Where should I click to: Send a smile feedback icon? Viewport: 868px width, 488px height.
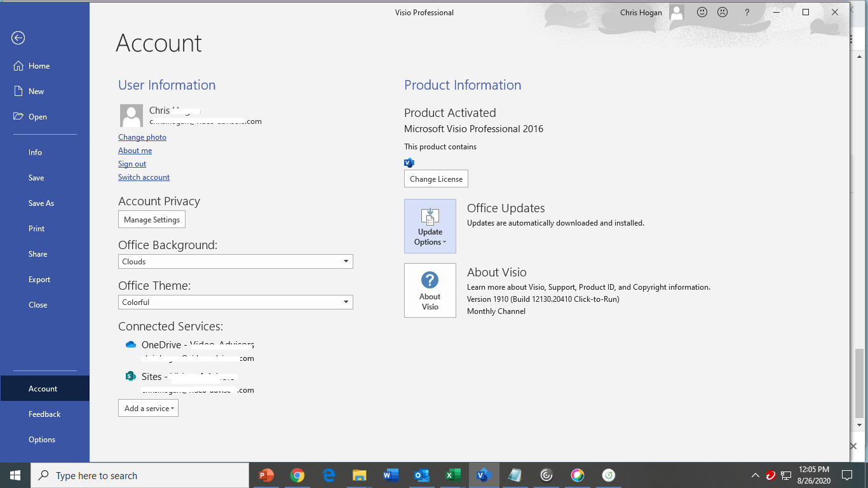(x=702, y=12)
